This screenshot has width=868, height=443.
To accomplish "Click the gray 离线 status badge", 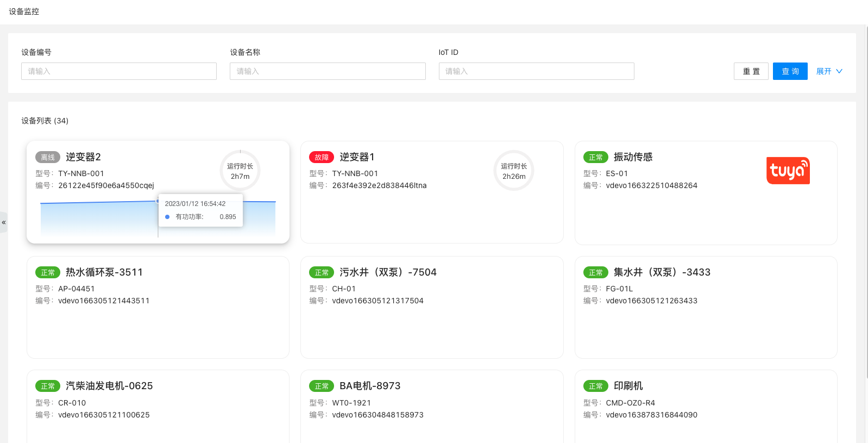I will click(48, 157).
